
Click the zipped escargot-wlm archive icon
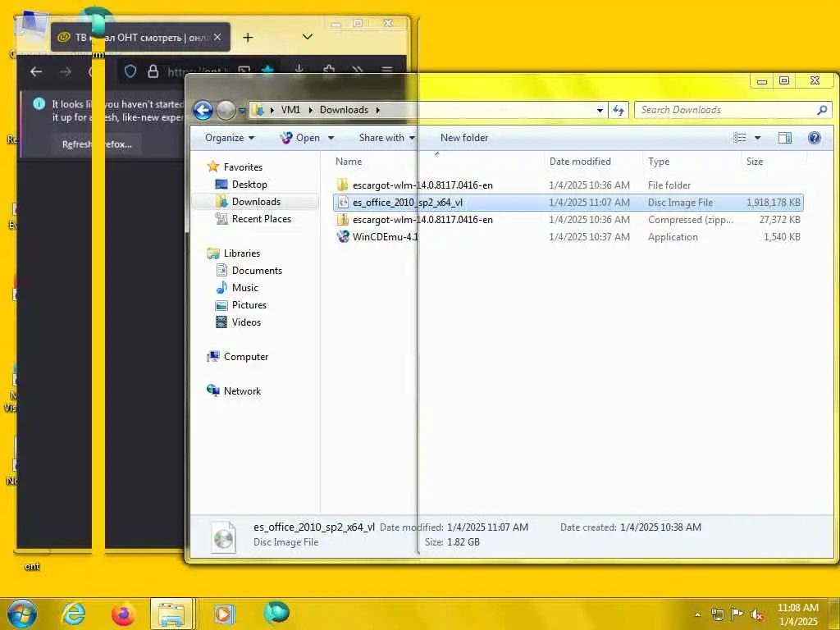click(x=342, y=220)
